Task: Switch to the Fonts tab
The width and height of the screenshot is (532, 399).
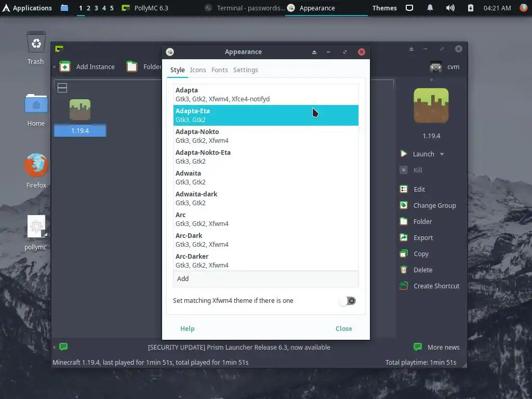Action: pyautogui.click(x=220, y=70)
